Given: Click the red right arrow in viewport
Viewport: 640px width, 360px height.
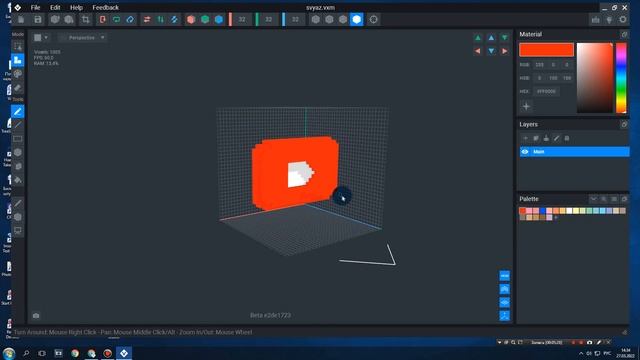Looking at the screenshot, I should pos(505,51).
